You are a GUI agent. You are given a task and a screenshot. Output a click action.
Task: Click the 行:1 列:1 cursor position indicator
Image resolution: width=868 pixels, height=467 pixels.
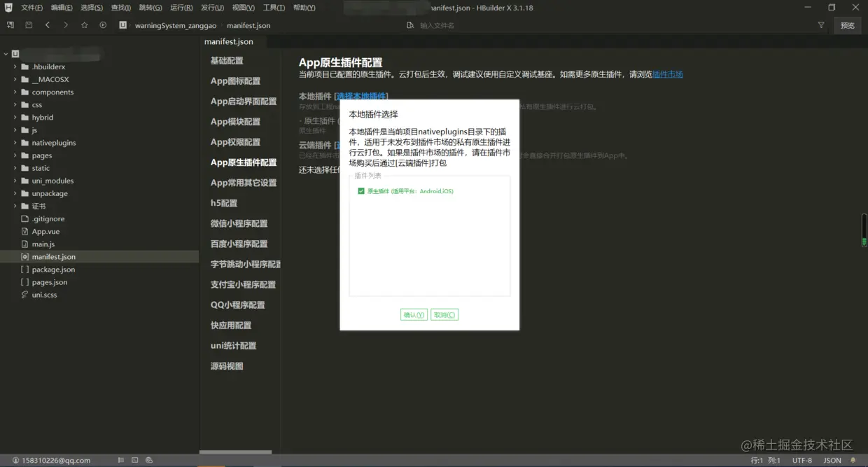[x=765, y=460]
